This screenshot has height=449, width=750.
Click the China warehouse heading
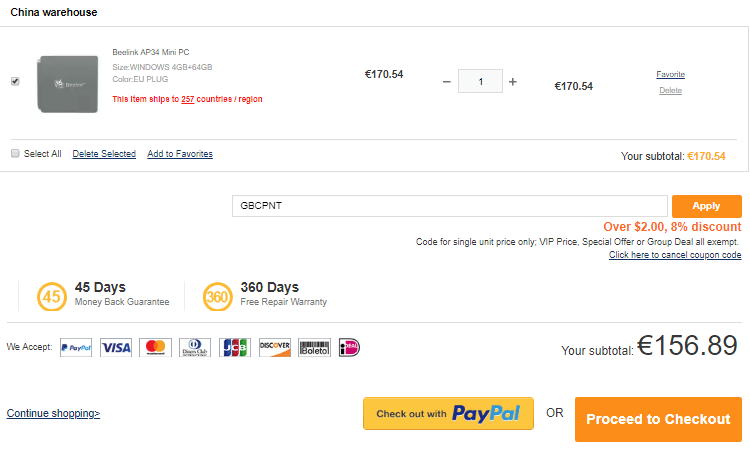(54, 12)
